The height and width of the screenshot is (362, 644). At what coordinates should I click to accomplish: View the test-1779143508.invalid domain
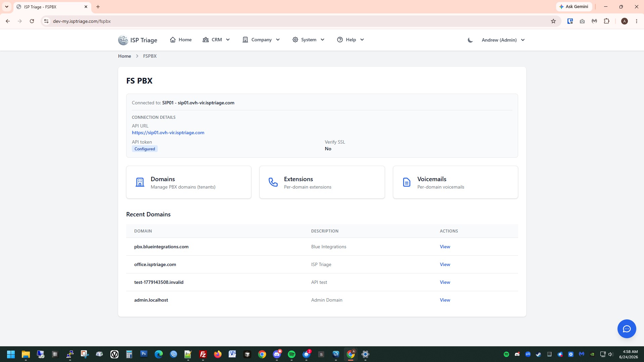point(445,282)
